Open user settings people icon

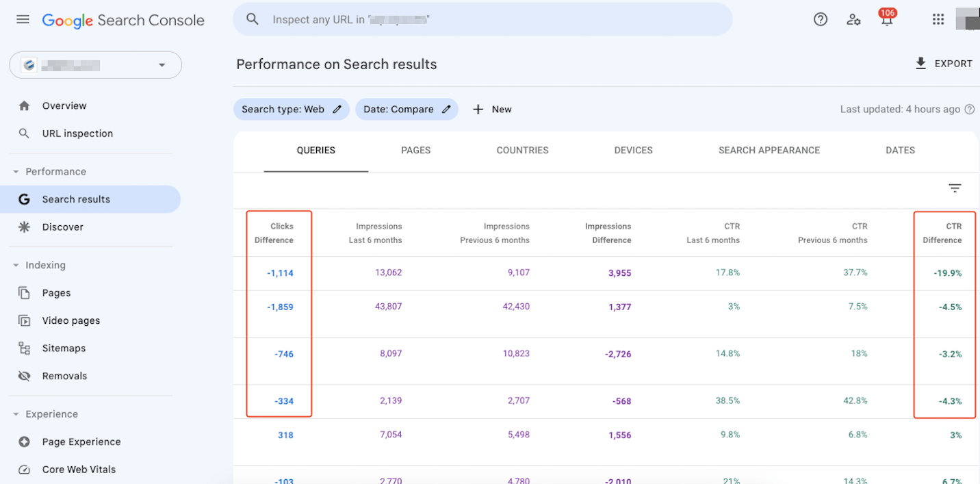click(853, 19)
